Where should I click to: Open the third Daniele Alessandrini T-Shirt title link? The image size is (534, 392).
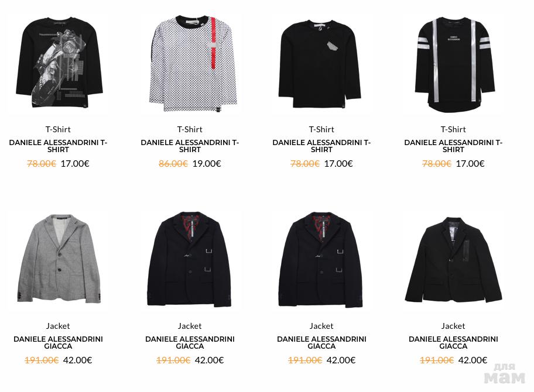point(321,146)
